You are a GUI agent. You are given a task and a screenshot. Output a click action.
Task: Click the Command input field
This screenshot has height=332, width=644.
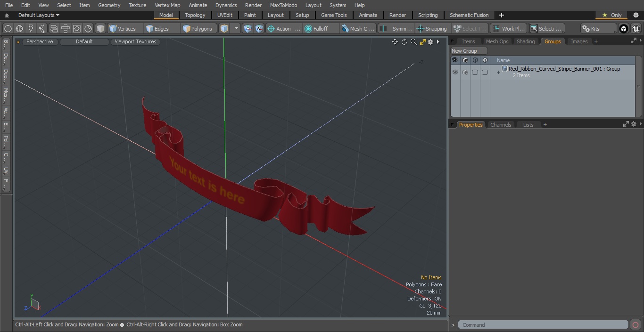(544, 325)
